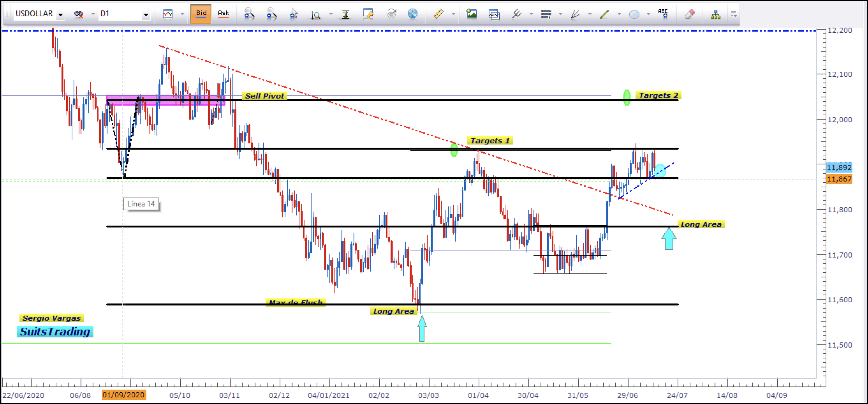Toggle the Ask price display

point(223,14)
